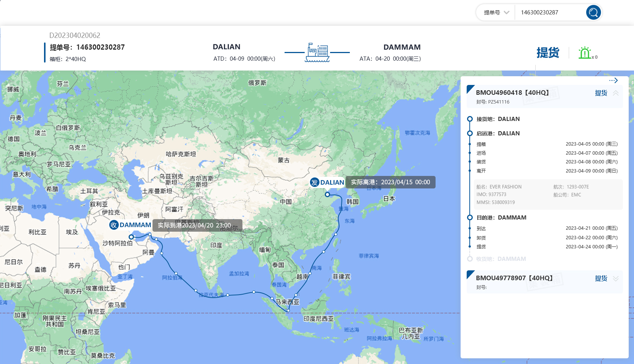The image size is (634, 364).
Task: Click the 实际到港 arrival tooltip
Action: (x=197, y=225)
